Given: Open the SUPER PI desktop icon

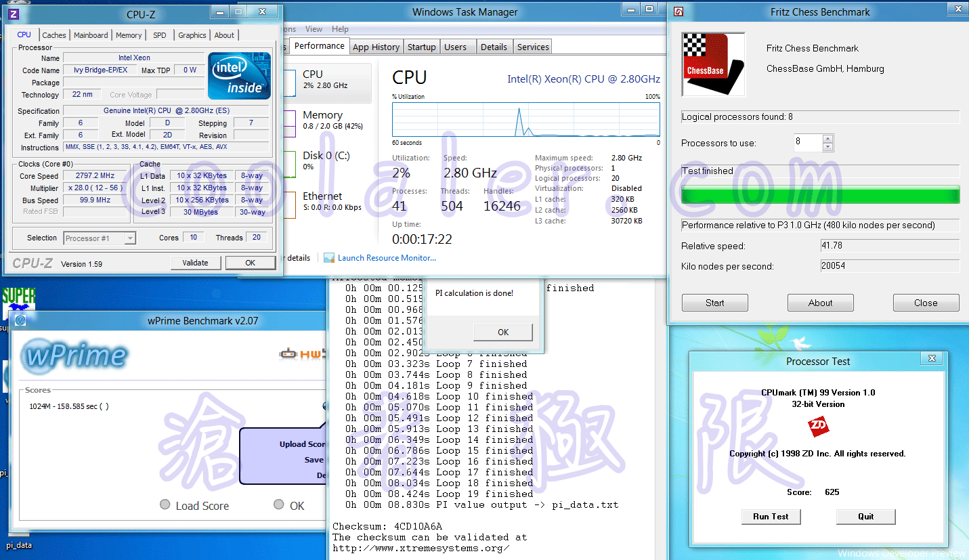Looking at the screenshot, I should 18,302.
